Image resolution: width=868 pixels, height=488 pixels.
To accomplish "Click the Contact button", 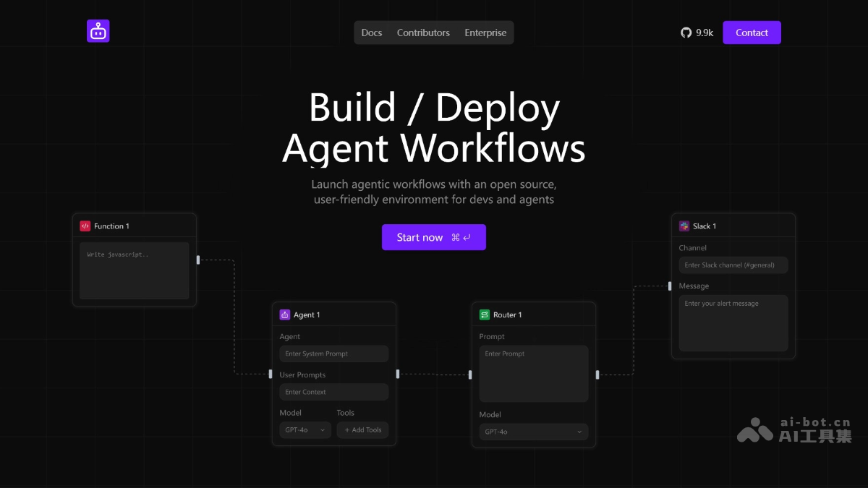I will 752,33.
